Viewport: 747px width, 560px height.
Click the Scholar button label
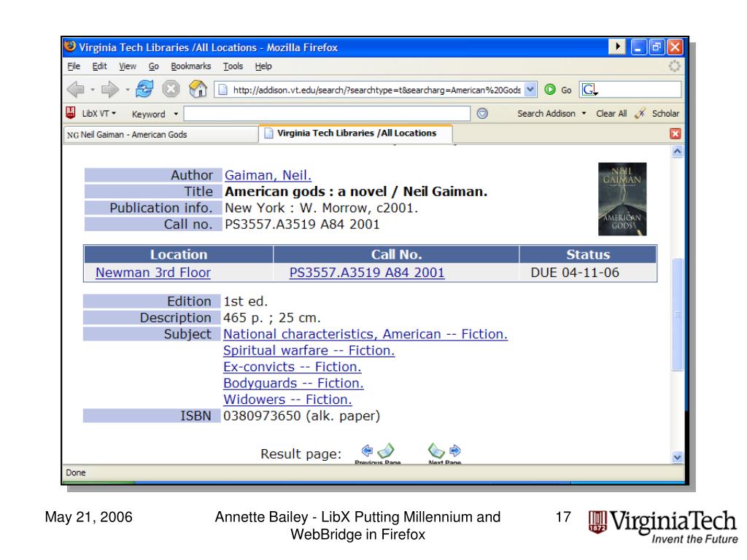[x=665, y=113]
